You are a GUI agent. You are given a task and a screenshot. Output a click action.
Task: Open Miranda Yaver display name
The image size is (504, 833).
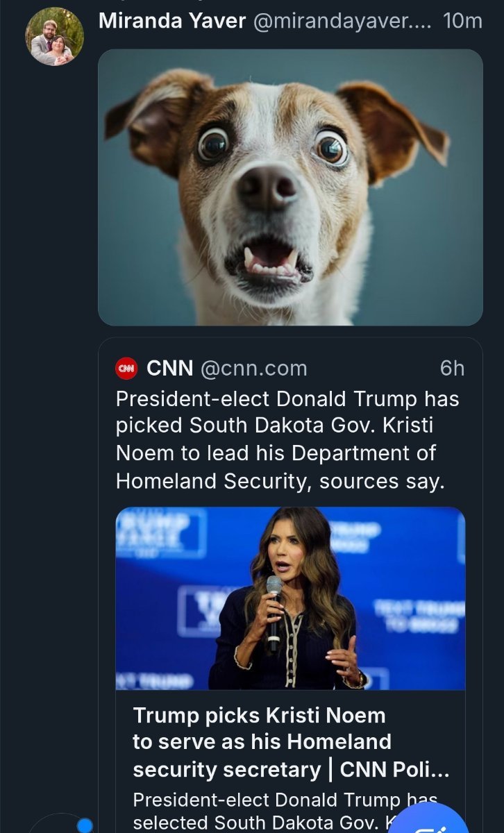coord(172,21)
